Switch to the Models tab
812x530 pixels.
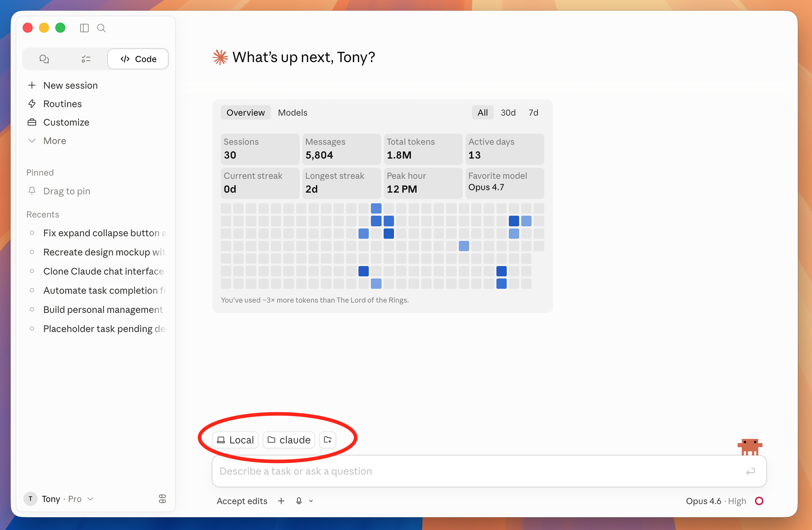(x=293, y=113)
